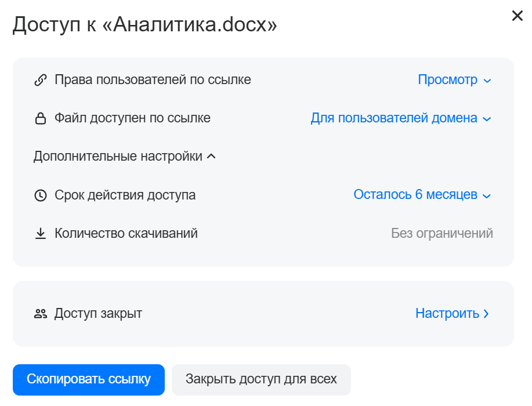Viewport: 532px width, 406px height.
Task: Close the access dialog with the X icon
Action: [x=517, y=16]
